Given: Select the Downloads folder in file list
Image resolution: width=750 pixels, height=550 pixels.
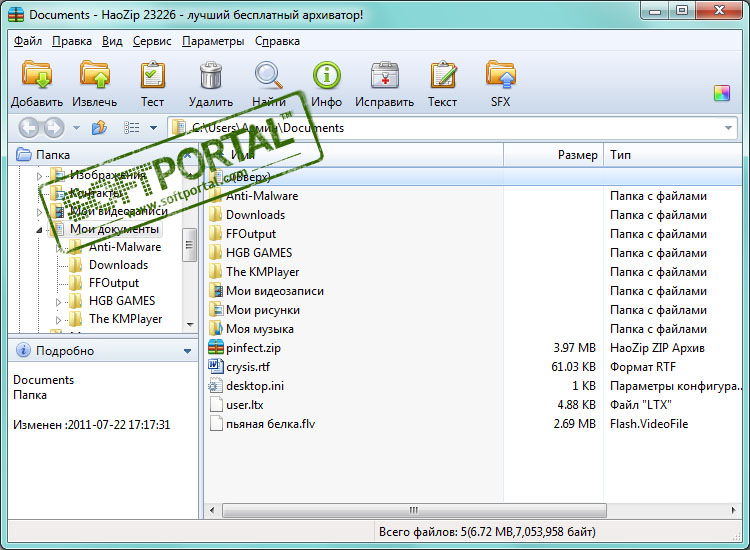Looking at the screenshot, I should click(x=255, y=215).
